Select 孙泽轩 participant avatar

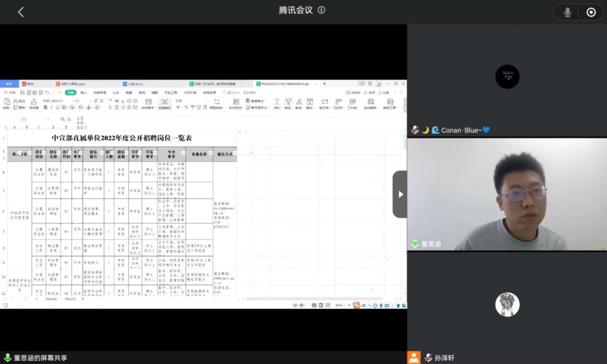click(507, 304)
